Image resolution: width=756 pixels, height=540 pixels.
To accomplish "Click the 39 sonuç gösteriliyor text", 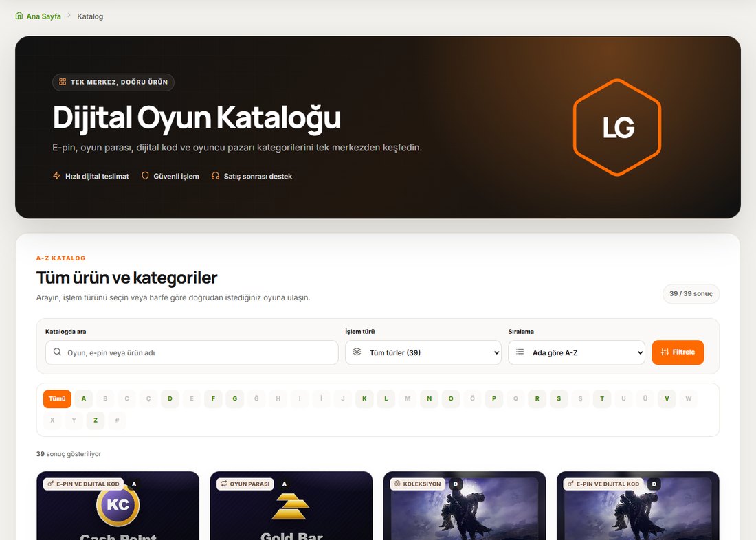I will click(x=69, y=454).
